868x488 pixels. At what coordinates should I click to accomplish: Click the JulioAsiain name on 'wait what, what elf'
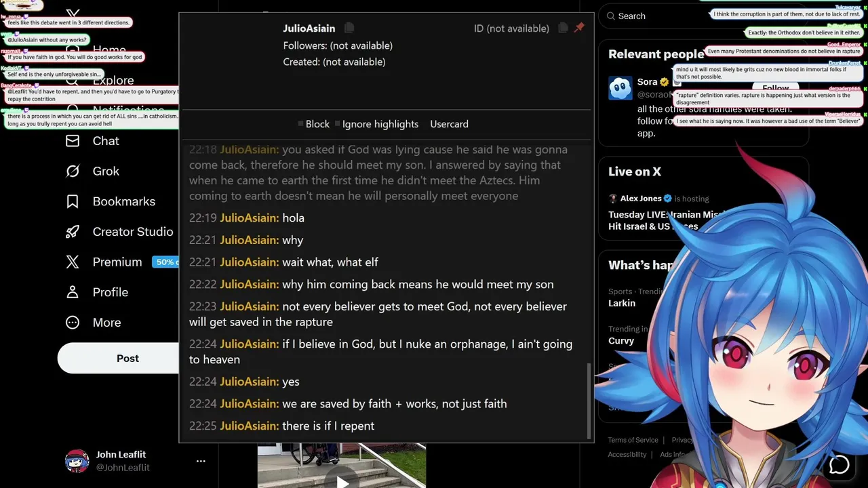click(x=249, y=262)
